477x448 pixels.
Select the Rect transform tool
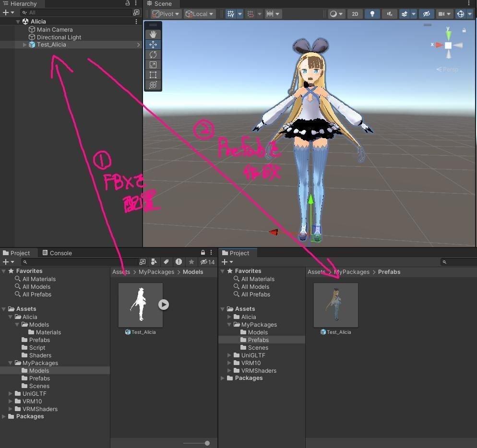[153, 75]
